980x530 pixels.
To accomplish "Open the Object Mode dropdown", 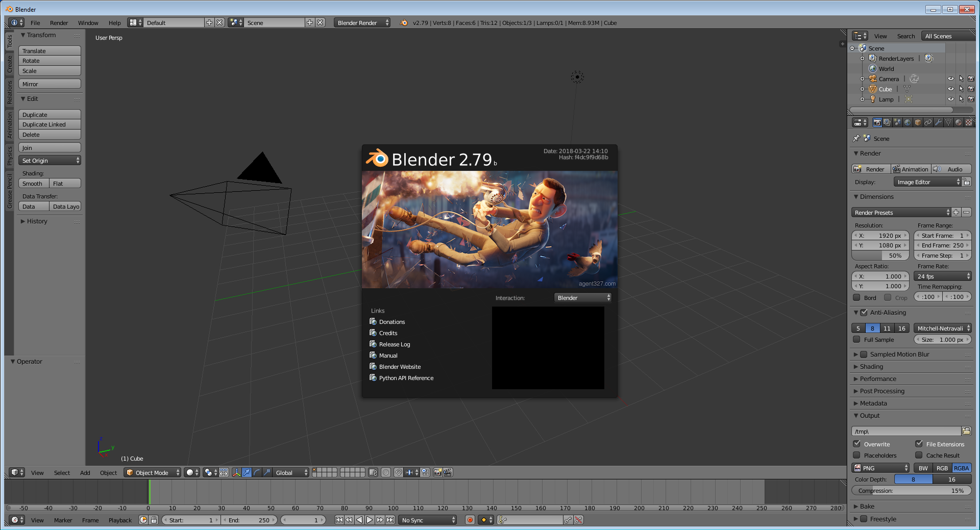I will tap(153, 472).
